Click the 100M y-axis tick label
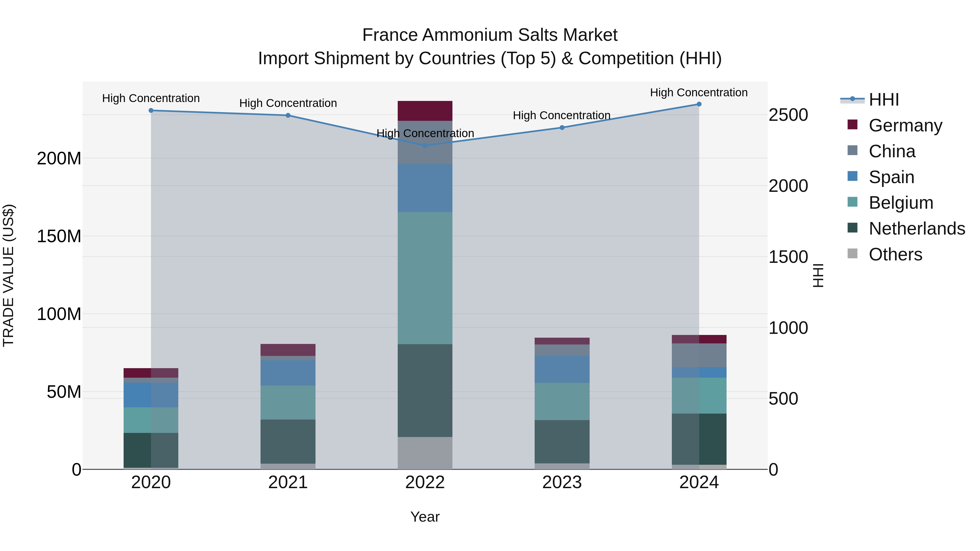The height and width of the screenshot is (551, 980). click(59, 314)
